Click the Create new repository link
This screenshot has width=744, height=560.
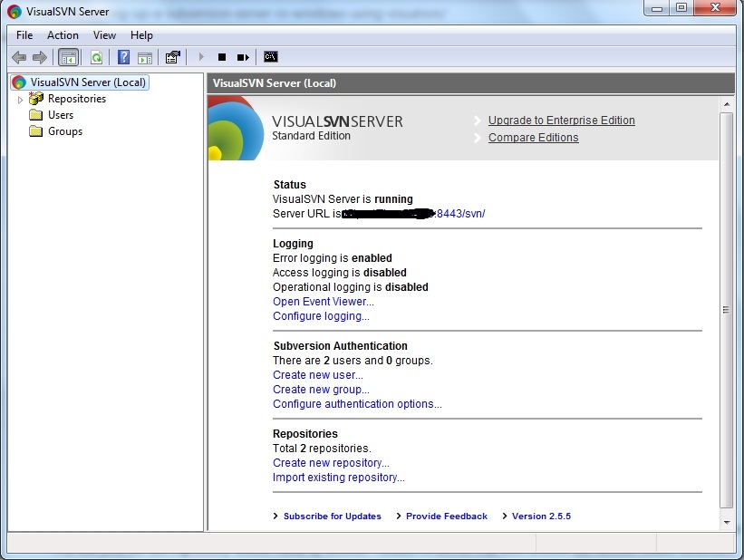tap(331, 462)
